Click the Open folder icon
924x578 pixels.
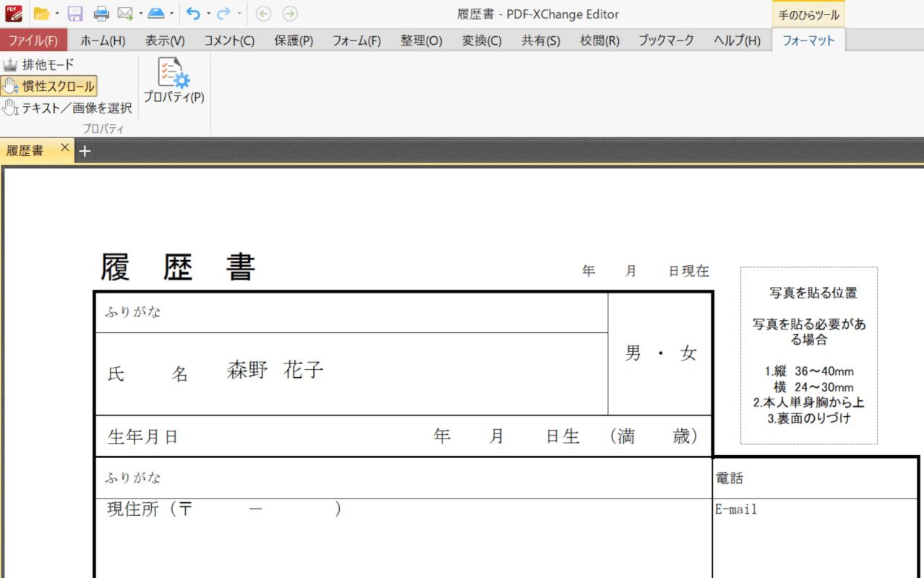coord(41,14)
